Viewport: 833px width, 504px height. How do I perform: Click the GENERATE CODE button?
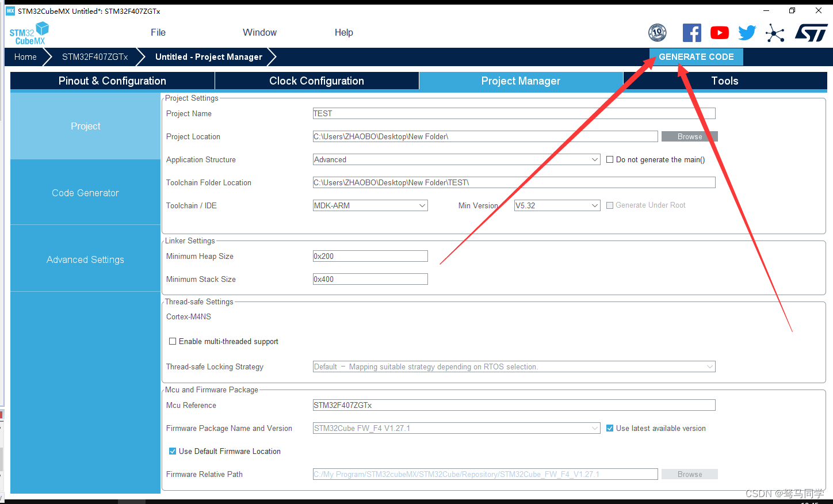click(696, 57)
